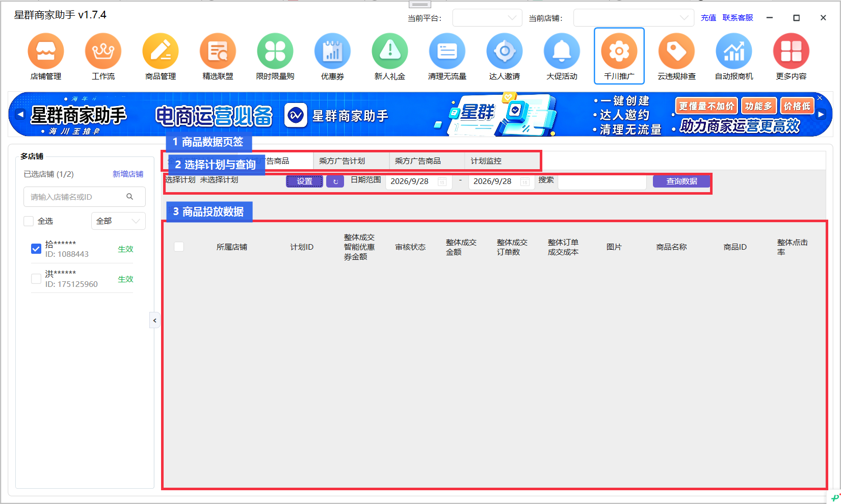The height and width of the screenshot is (504, 841).
Task: Show the previous banner with the left arrow
Action: (x=20, y=114)
